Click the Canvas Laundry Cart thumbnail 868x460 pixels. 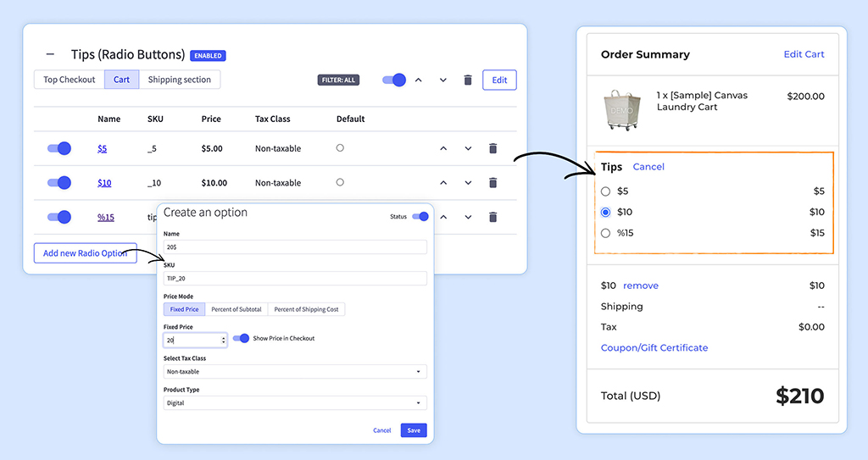tap(621, 109)
